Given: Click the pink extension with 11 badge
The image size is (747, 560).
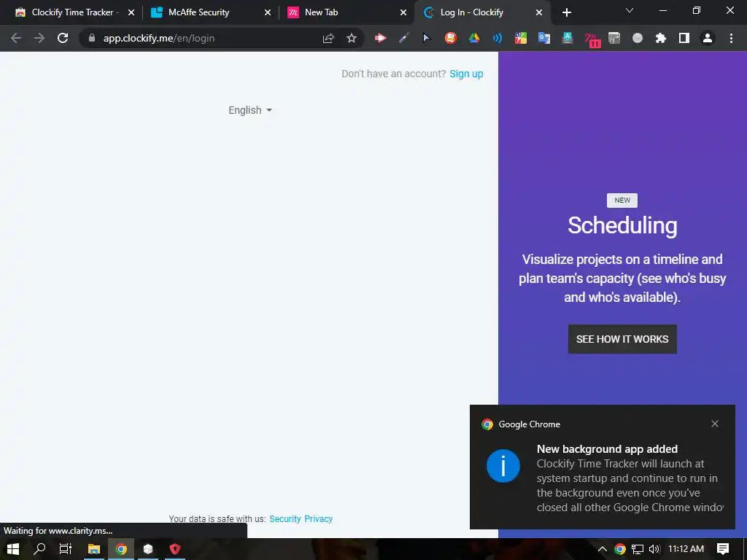Looking at the screenshot, I should pyautogui.click(x=592, y=39).
